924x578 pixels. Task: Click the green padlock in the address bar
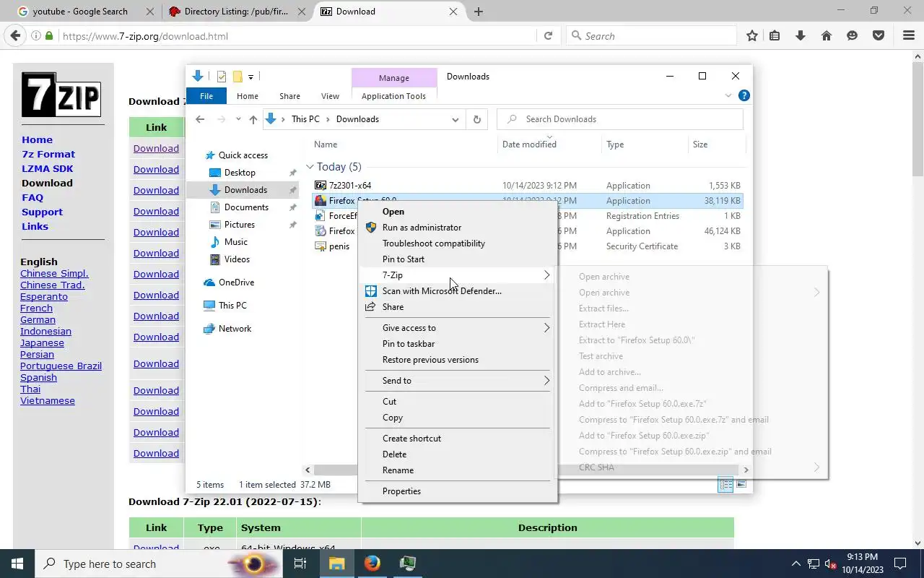[x=49, y=35]
